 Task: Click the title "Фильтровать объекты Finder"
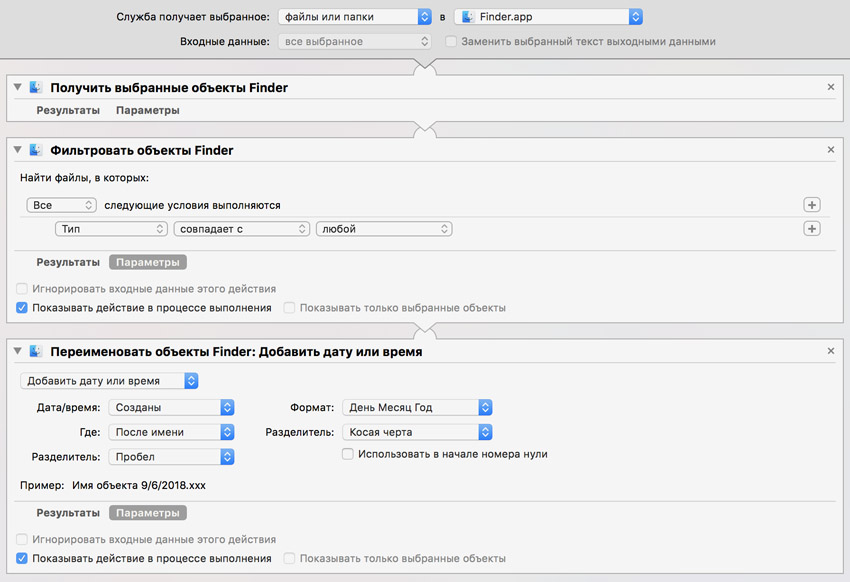click(142, 151)
